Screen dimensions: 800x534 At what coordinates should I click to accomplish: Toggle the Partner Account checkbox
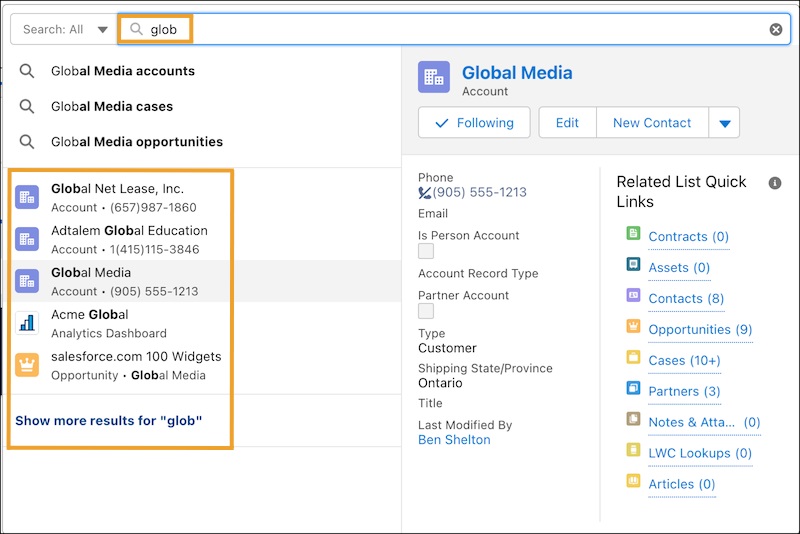tap(426, 311)
